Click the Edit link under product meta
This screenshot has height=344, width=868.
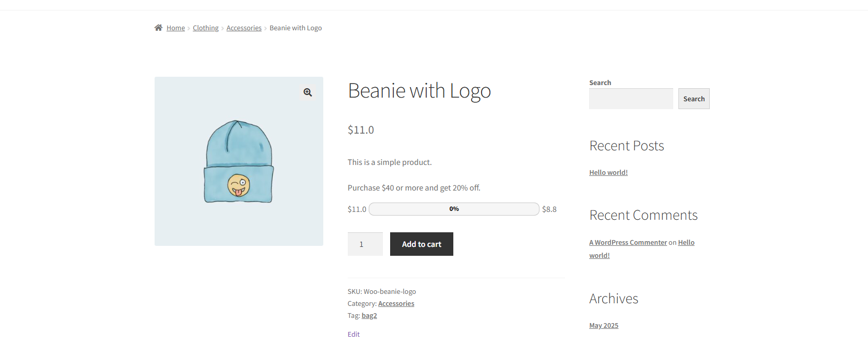354,335
